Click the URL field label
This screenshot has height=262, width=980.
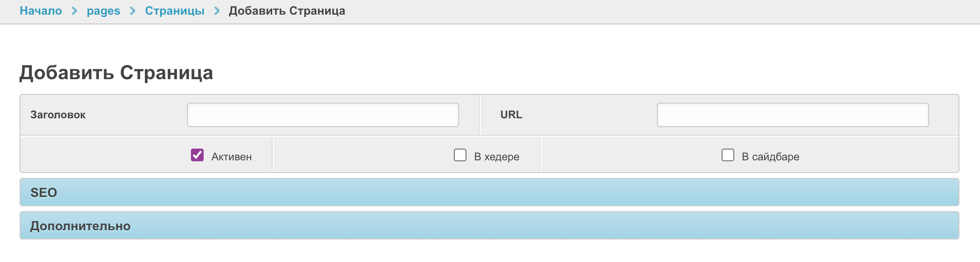click(511, 115)
